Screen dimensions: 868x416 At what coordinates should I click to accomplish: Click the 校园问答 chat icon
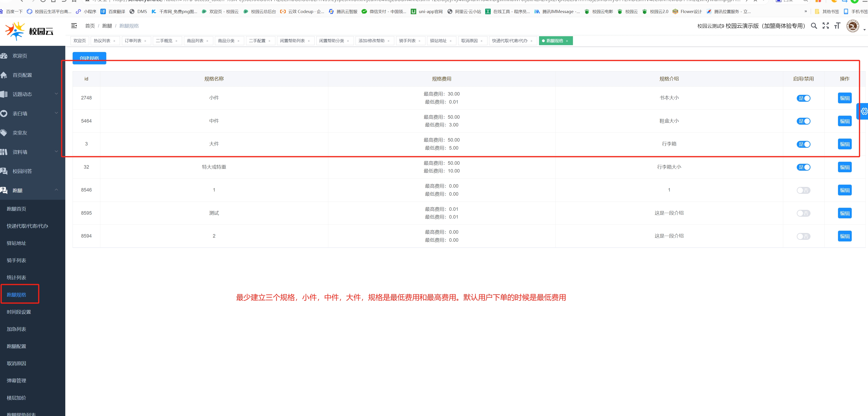4,171
